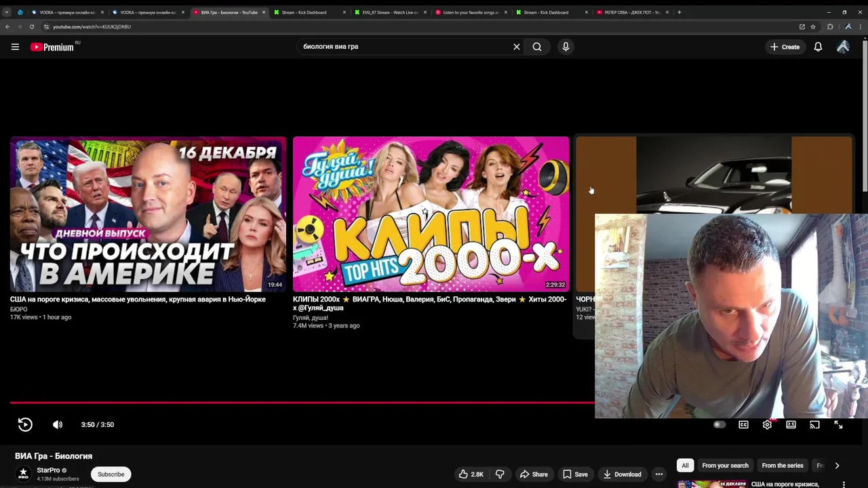Open БЮРО channel link
868x488 pixels.
click(19, 309)
